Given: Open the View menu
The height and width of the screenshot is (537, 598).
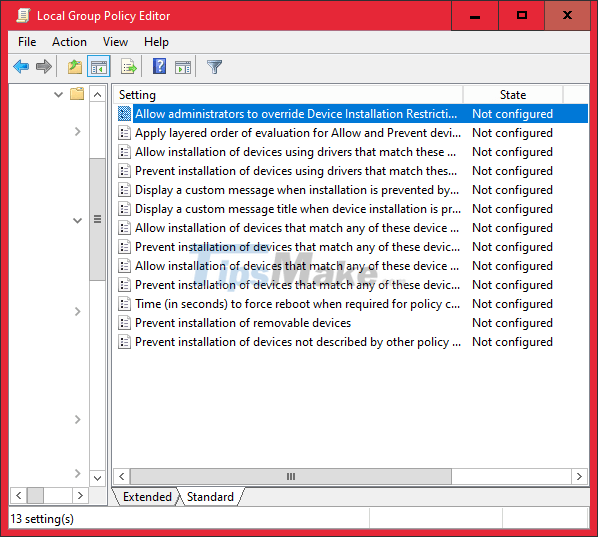Looking at the screenshot, I should click(x=115, y=42).
